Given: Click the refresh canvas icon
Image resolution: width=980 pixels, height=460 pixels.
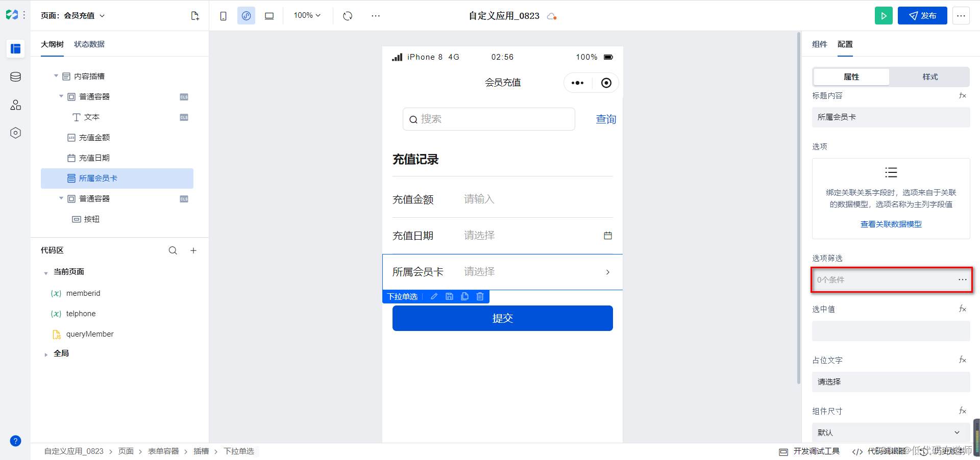Looking at the screenshot, I should [x=348, y=16].
